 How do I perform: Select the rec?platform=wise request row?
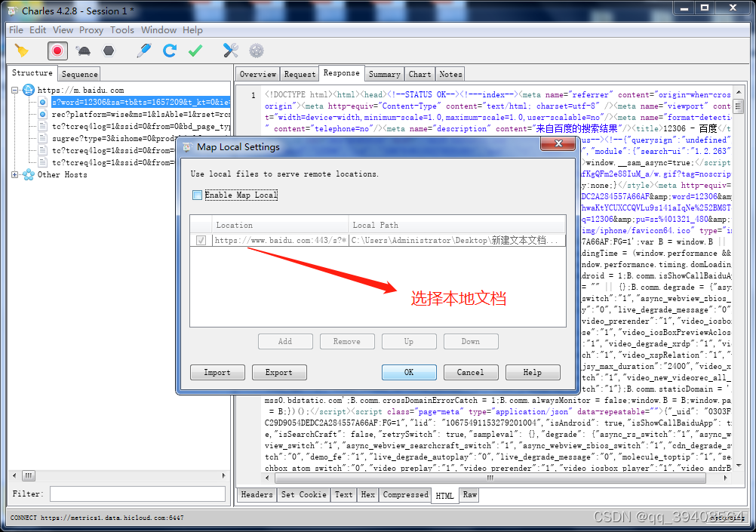pyautogui.click(x=141, y=114)
